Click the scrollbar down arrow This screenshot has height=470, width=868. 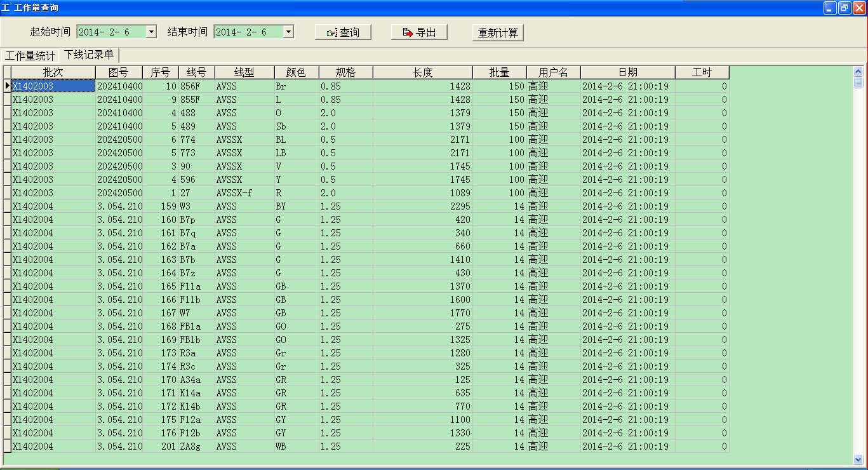coord(858,459)
